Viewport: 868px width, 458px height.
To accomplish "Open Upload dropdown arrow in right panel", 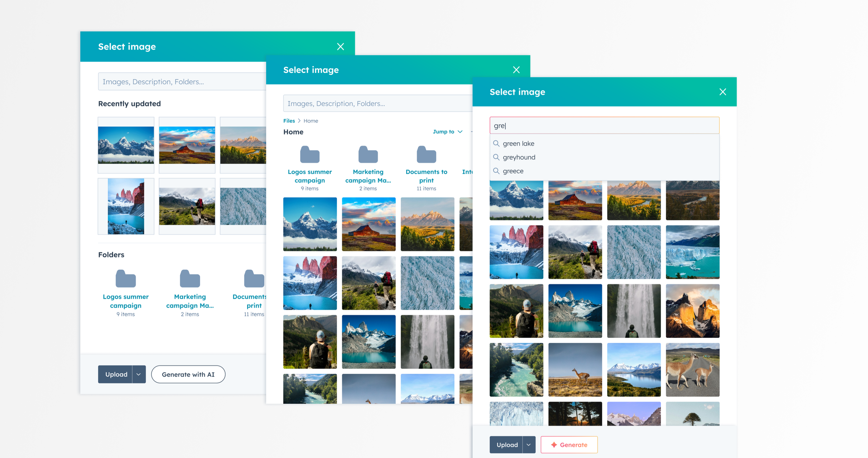I will tap(529, 445).
